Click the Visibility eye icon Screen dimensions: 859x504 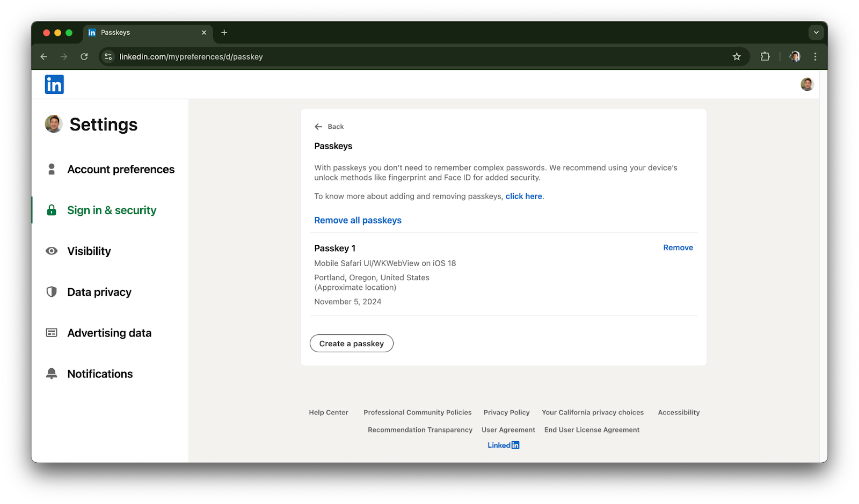52,251
